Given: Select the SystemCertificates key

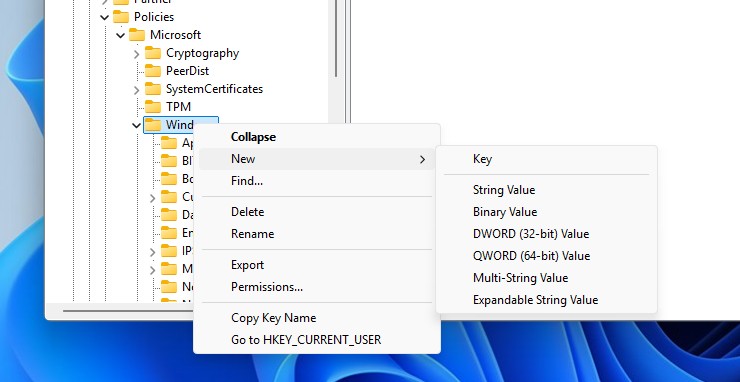Looking at the screenshot, I should 214,89.
